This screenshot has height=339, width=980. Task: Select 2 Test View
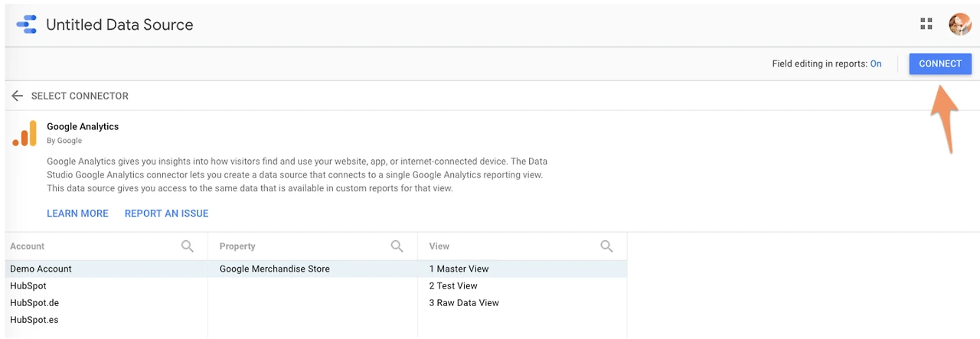click(453, 286)
